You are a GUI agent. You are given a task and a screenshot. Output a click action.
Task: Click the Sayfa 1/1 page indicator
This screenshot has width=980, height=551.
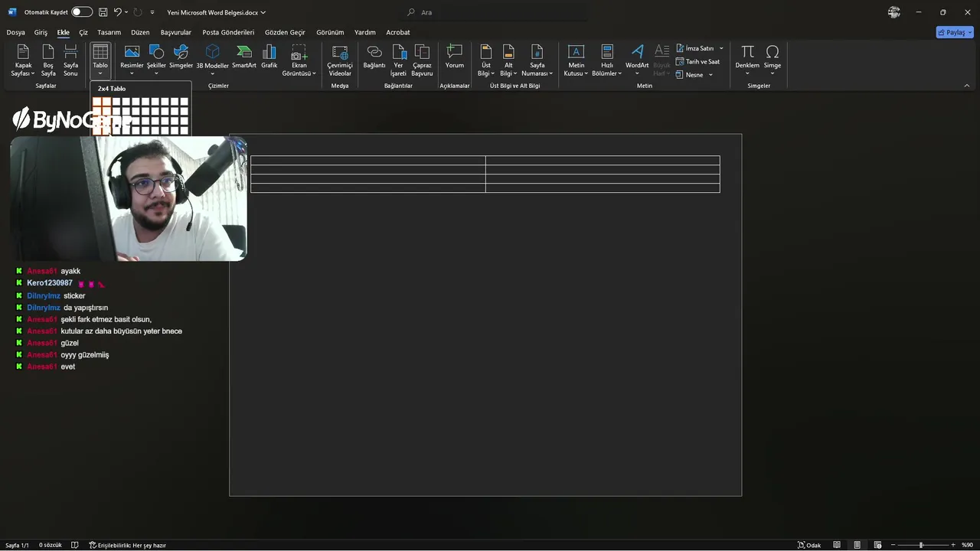(17, 545)
